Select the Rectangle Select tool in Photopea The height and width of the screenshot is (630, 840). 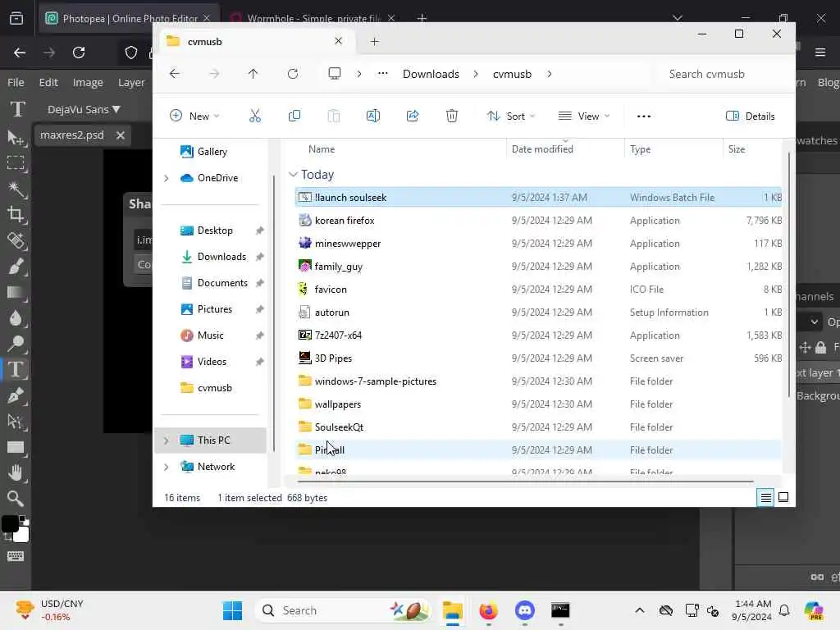click(x=16, y=163)
